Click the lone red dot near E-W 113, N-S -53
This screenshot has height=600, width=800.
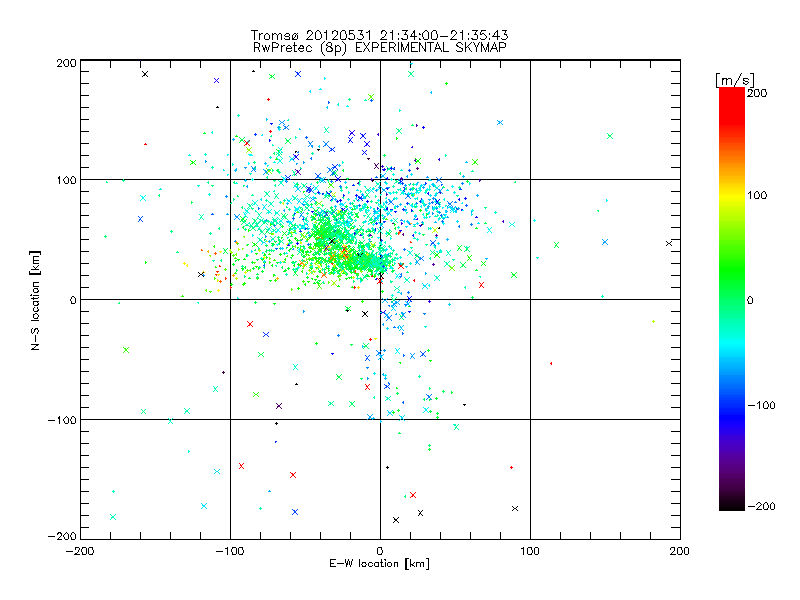(551, 363)
